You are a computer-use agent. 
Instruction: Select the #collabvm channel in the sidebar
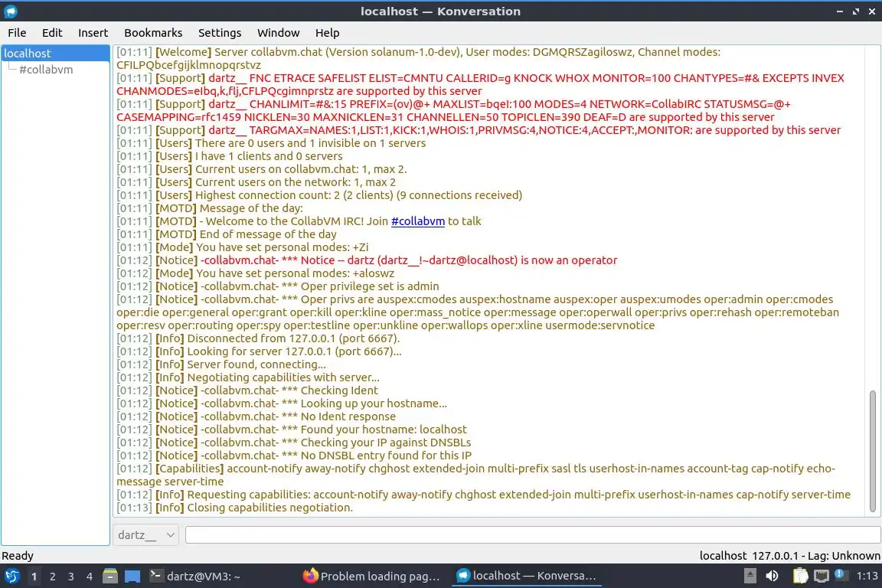(x=46, y=70)
